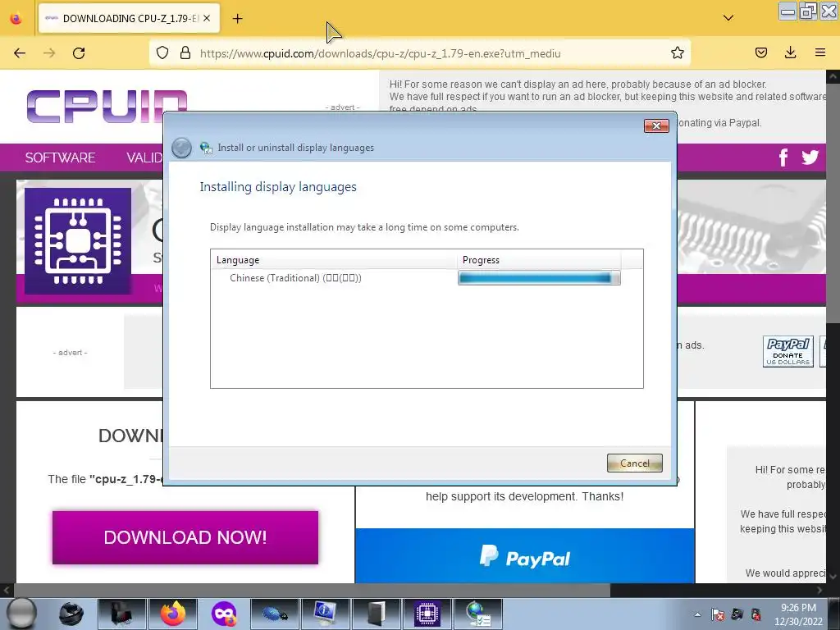Open a new browser tab
Image resolution: width=840 pixels, height=630 pixels.
(x=237, y=19)
